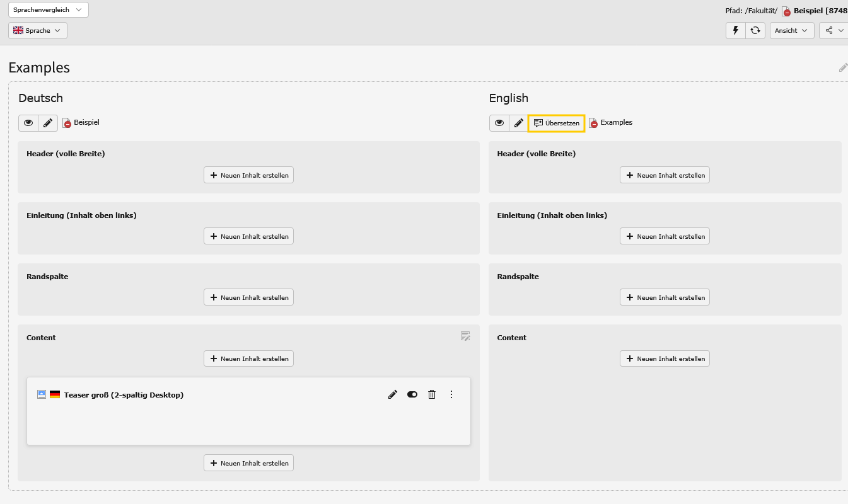Expand the Ansicht view dropdown
The width and height of the screenshot is (848, 504).
(791, 30)
